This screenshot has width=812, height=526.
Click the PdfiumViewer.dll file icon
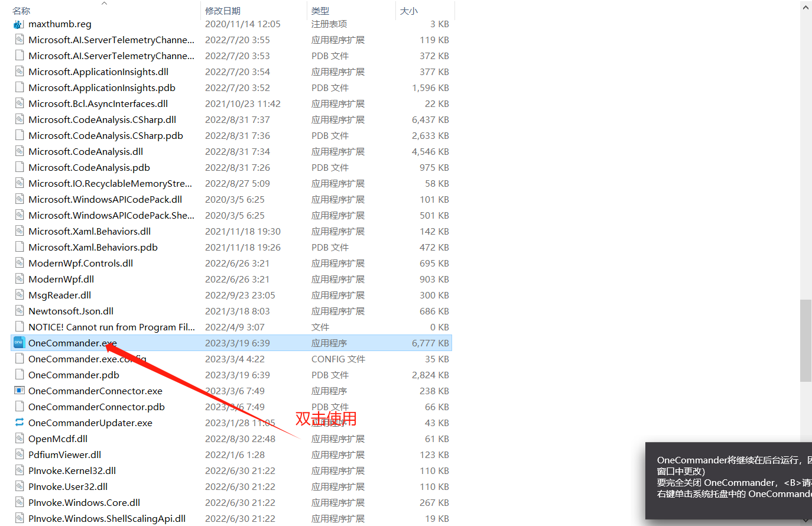[x=19, y=454]
